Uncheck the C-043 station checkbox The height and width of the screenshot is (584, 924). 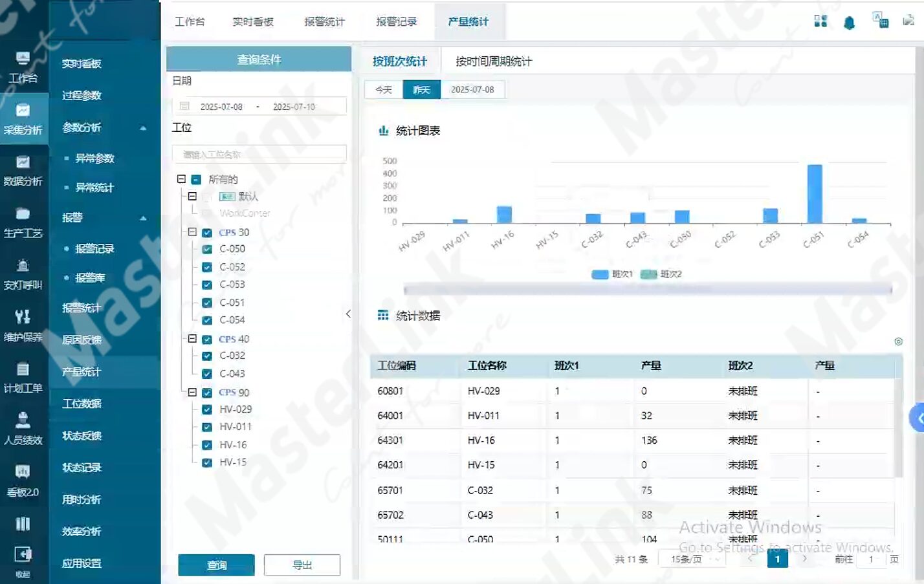pos(207,374)
